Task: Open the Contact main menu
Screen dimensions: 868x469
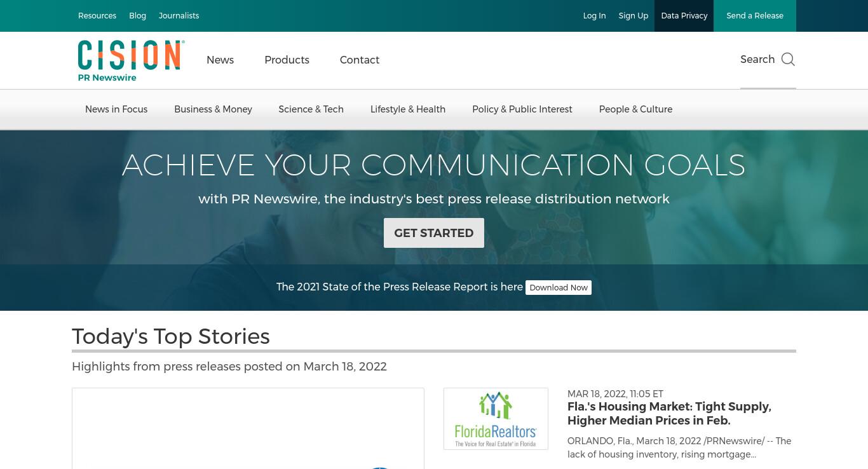Action: [360, 60]
